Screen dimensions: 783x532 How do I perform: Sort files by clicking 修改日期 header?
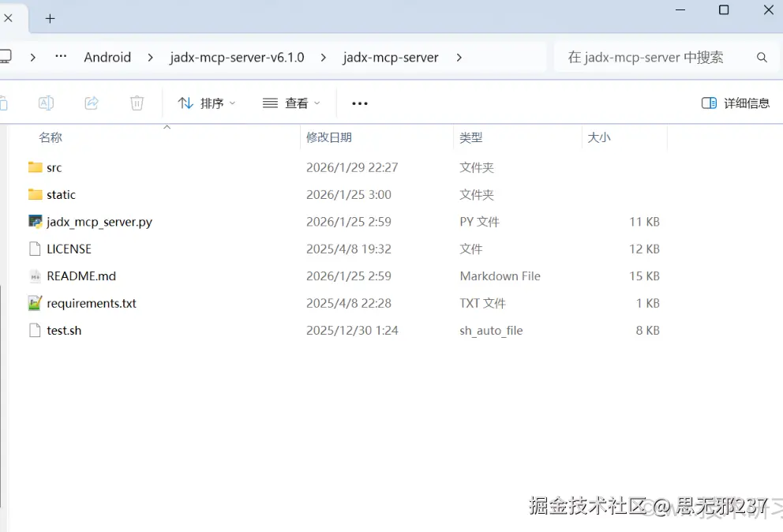pyautogui.click(x=329, y=137)
